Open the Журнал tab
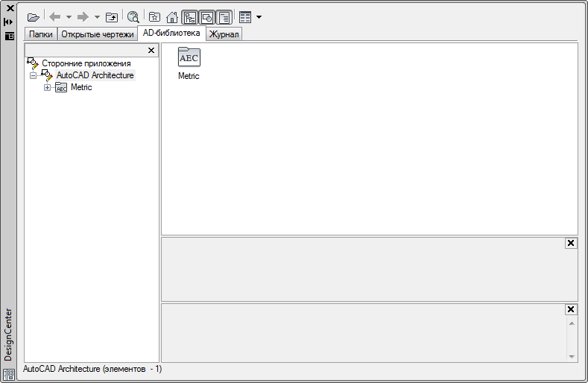The width and height of the screenshot is (588, 383). click(224, 34)
